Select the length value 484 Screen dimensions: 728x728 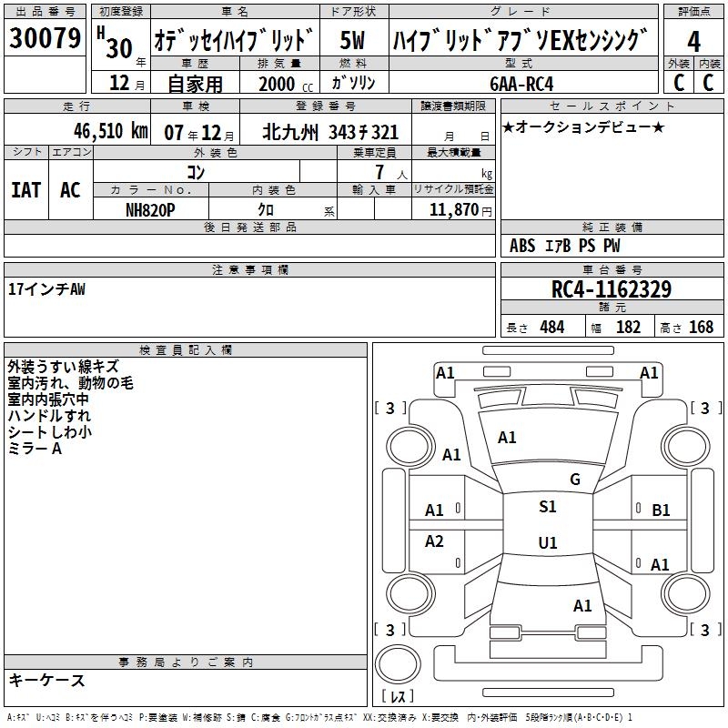click(x=552, y=328)
